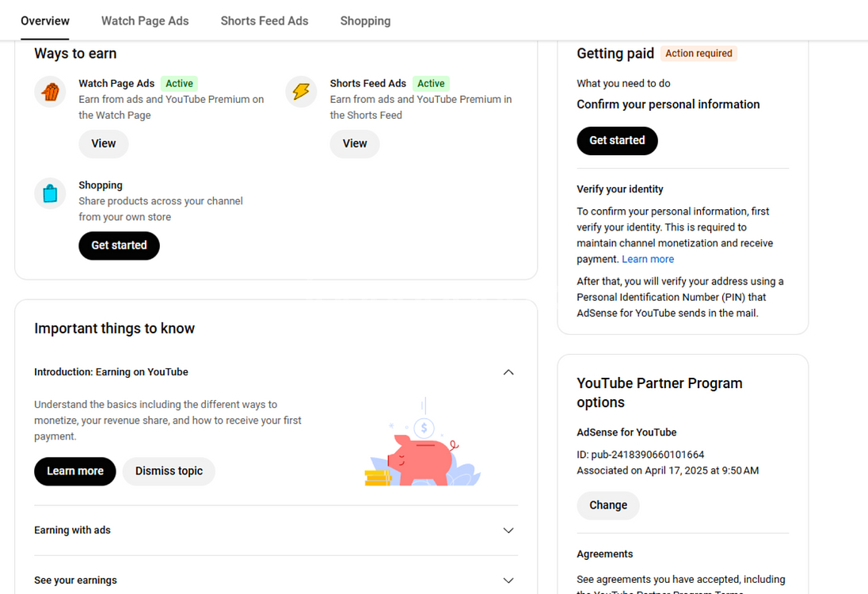Click 'What you need to do' text

(x=623, y=84)
